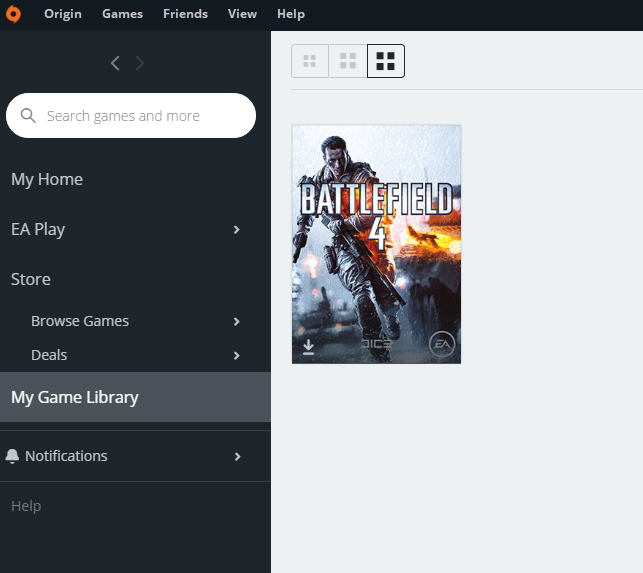643x573 pixels.
Task: Expand the Browse Games chevron
Action: (237, 322)
